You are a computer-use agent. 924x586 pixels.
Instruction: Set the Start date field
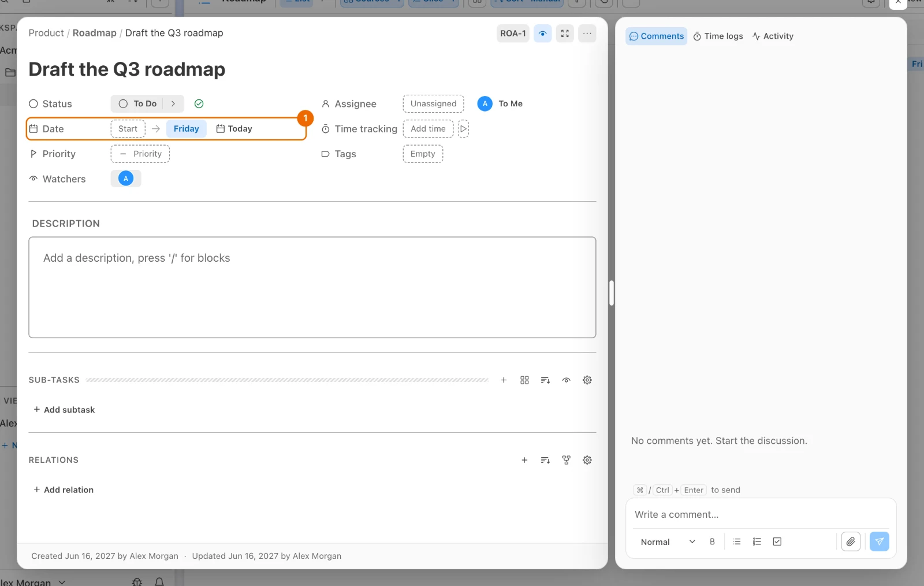[128, 129]
